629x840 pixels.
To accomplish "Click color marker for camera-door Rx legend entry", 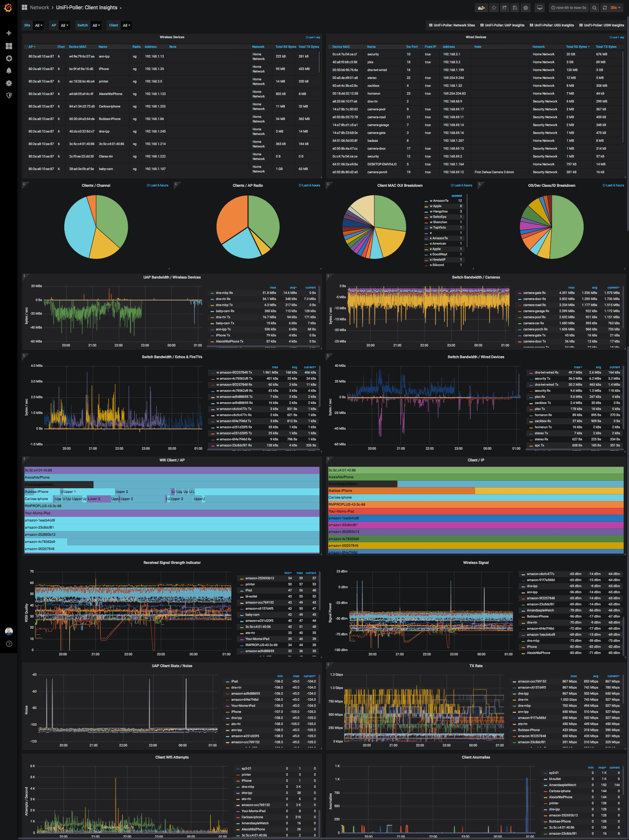I will pyautogui.click(x=520, y=299).
